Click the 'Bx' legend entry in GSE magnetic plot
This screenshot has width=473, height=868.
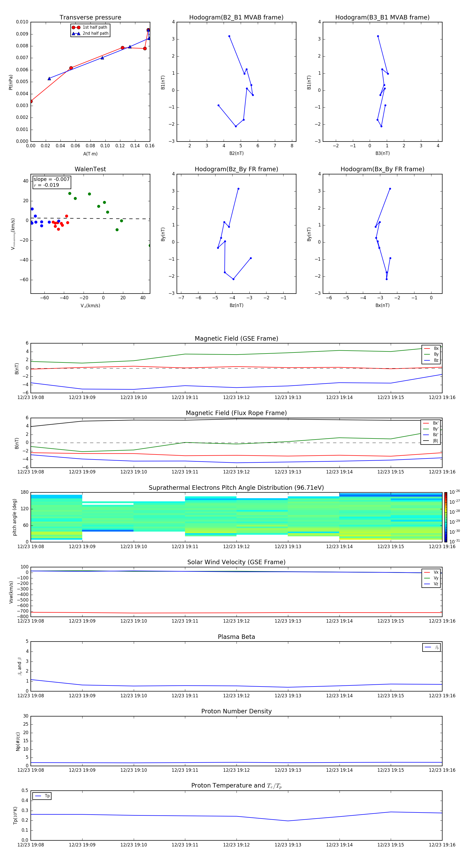coord(431,349)
